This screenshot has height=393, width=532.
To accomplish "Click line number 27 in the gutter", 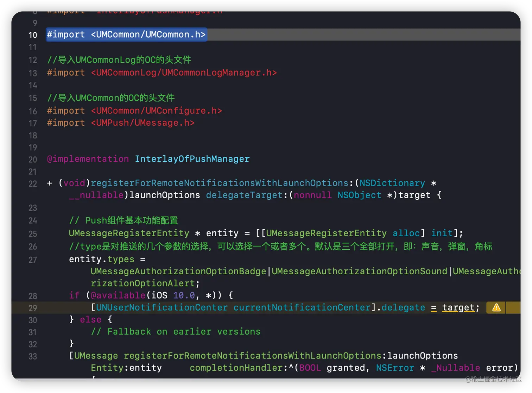I will 33,260.
